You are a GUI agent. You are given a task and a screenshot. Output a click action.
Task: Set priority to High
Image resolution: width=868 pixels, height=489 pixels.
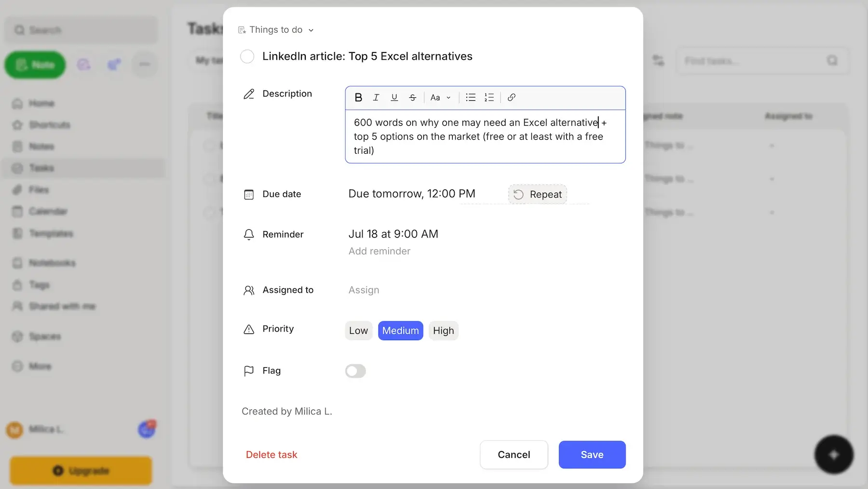coord(444,330)
